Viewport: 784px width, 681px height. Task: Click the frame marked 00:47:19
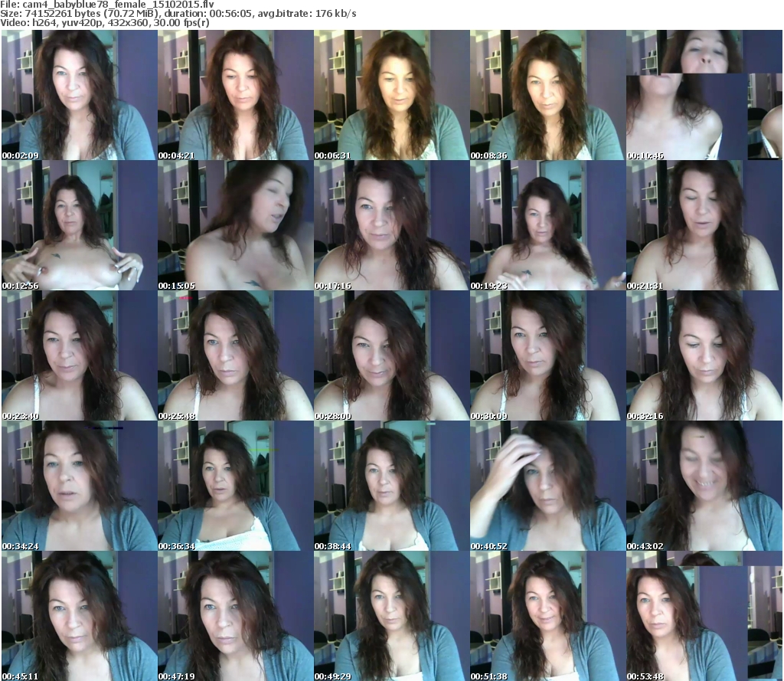pos(236,616)
